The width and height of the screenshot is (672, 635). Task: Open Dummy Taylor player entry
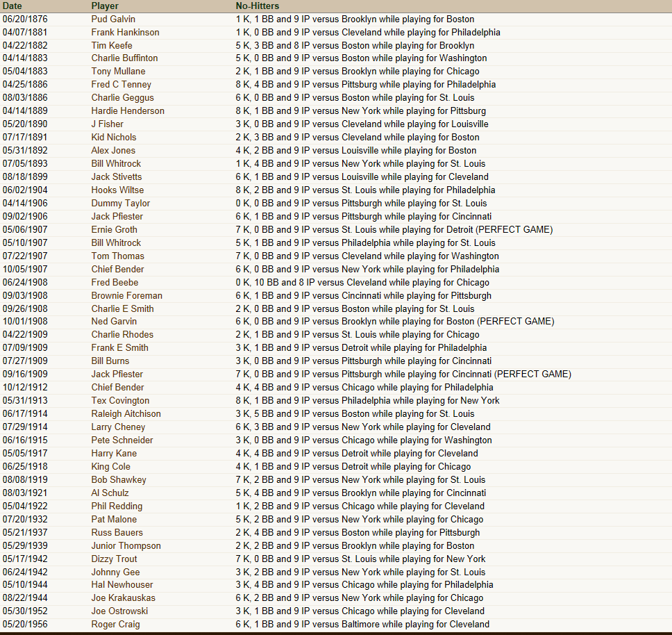[120, 203]
